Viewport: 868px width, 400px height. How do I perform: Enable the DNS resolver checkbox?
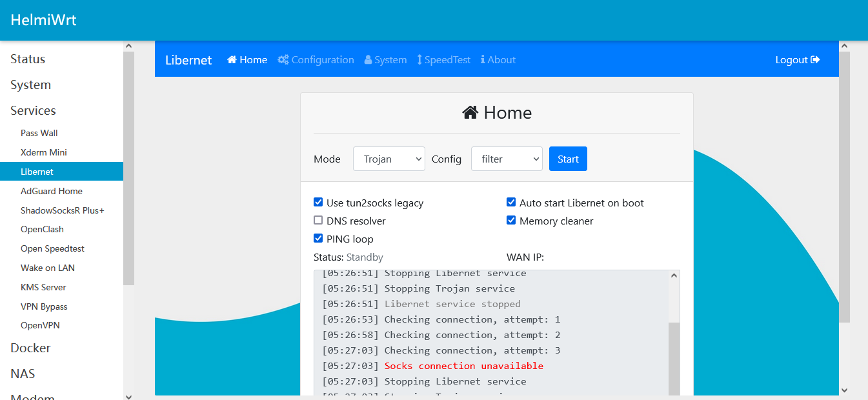(x=318, y=221)
